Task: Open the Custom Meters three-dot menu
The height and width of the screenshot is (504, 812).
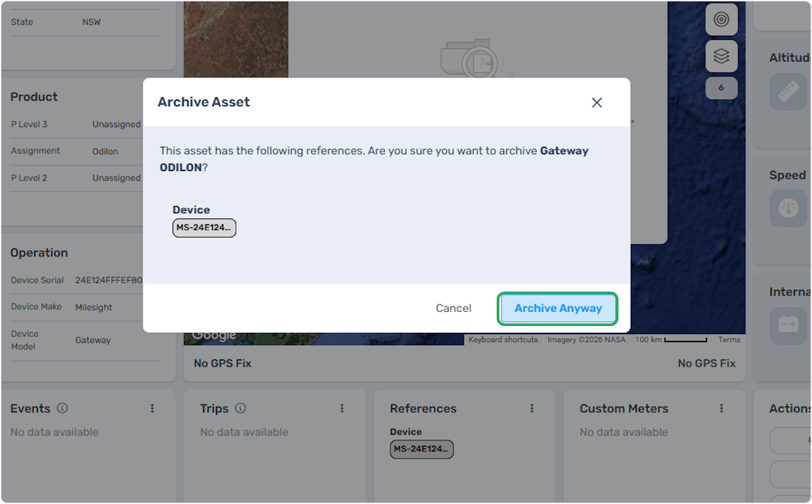Action: [x=722, y=409]
